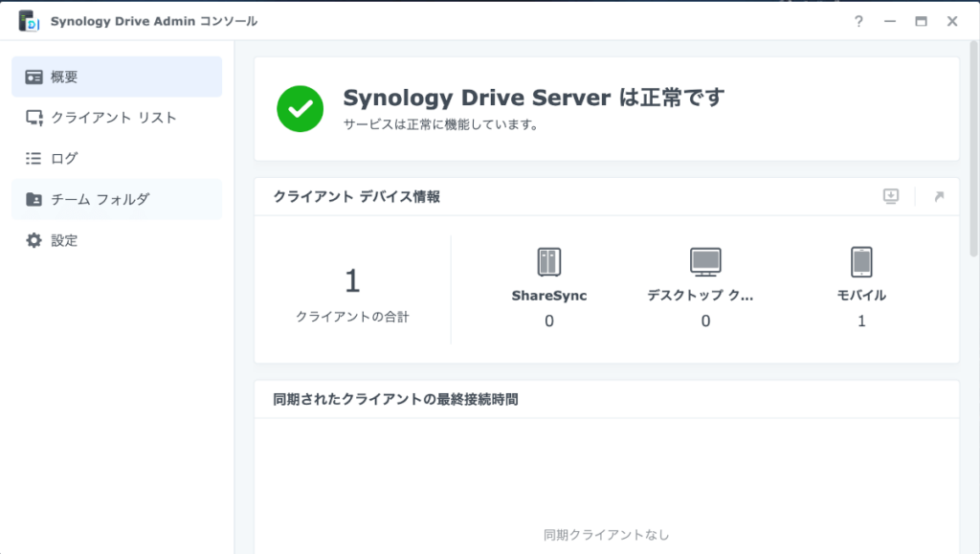Click the モバイル count 1
980x554 pixels.
tap(861, 321)
